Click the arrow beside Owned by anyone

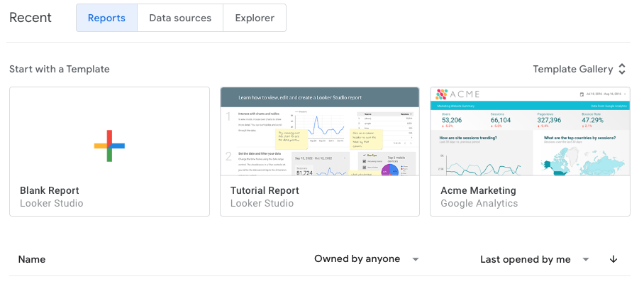point(416,259)
